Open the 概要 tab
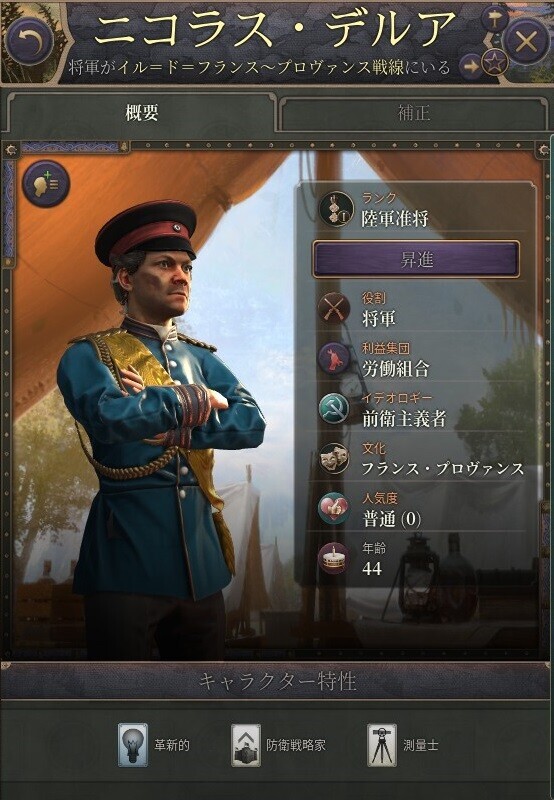554x800 pixels. click(x=141, y=112)
